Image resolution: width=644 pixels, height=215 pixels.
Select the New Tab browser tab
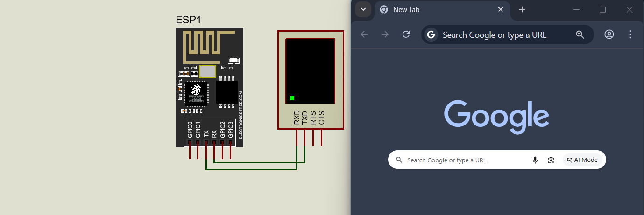click(434, 10)
